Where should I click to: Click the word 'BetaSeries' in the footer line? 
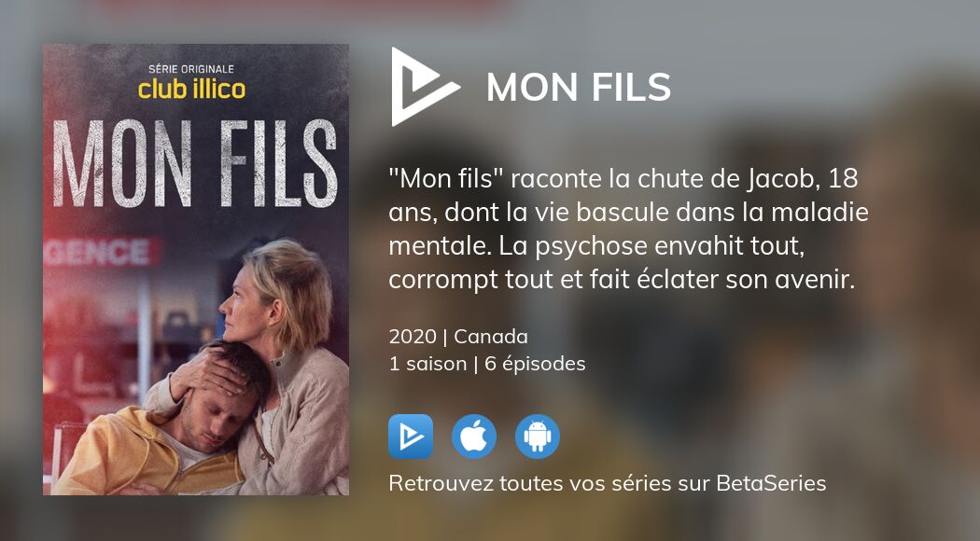click(771, 483)
